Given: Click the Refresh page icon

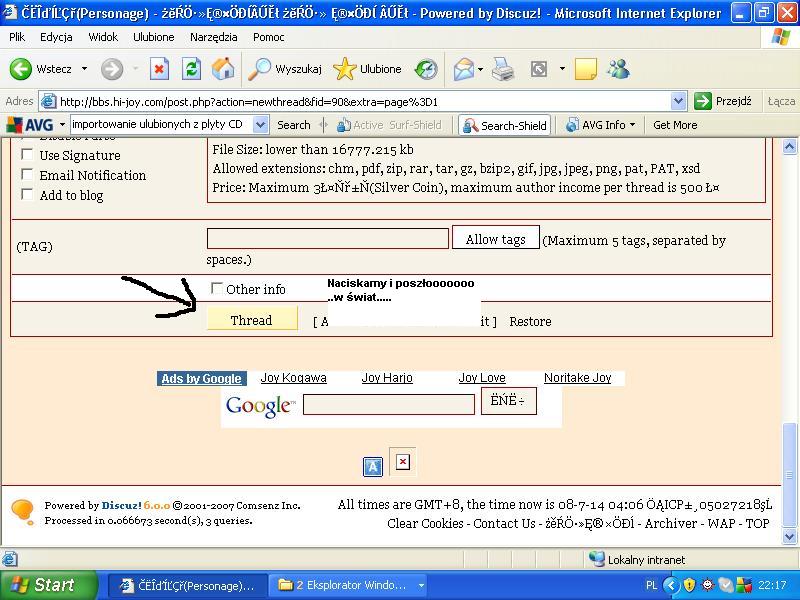Looking at the screenshot, I should pos(191,69).
